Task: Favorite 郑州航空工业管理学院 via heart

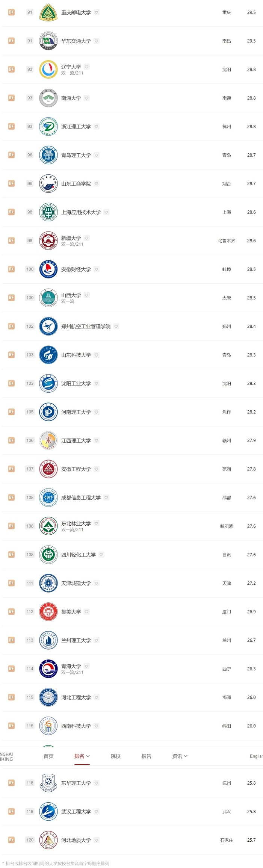Action: 116,327
